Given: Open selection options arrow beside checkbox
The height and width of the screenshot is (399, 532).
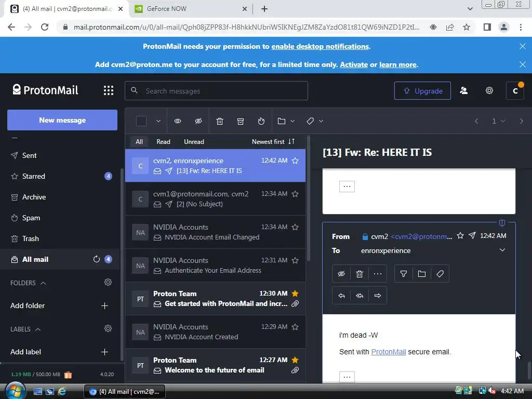Looking at the screenshot, I should (158, 121).
